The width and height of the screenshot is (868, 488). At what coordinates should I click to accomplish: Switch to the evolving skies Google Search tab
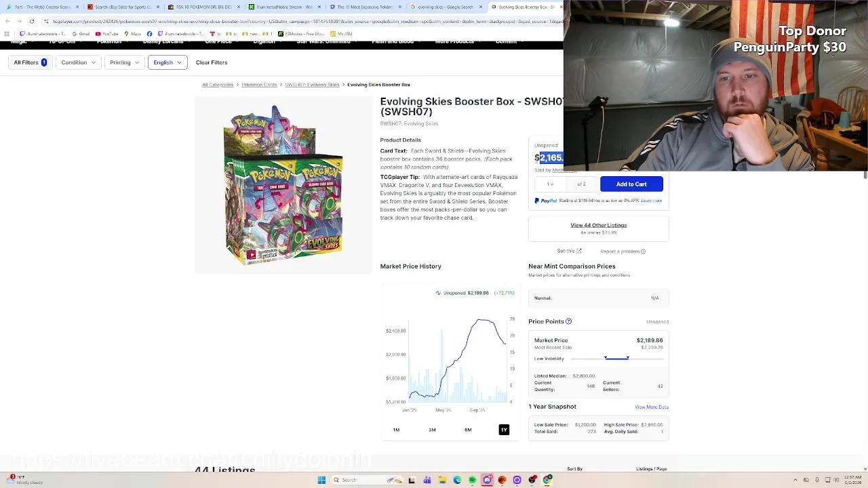(446, 7)
